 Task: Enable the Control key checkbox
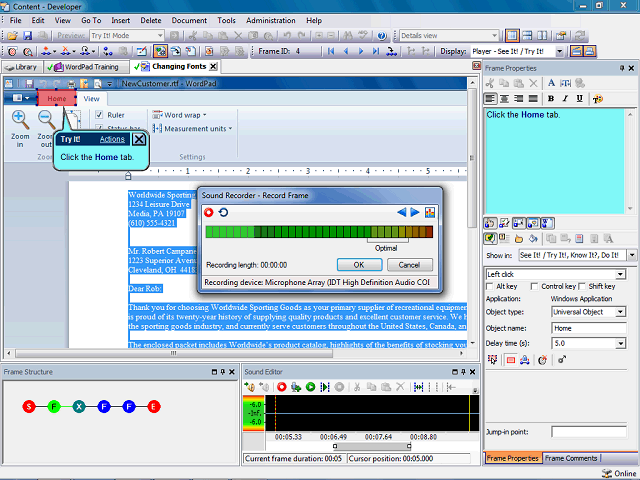534,287
